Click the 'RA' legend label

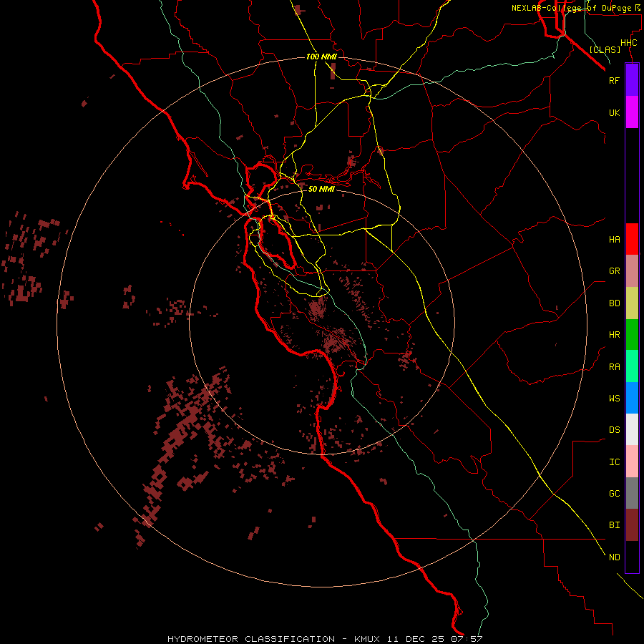coord(614,367)
